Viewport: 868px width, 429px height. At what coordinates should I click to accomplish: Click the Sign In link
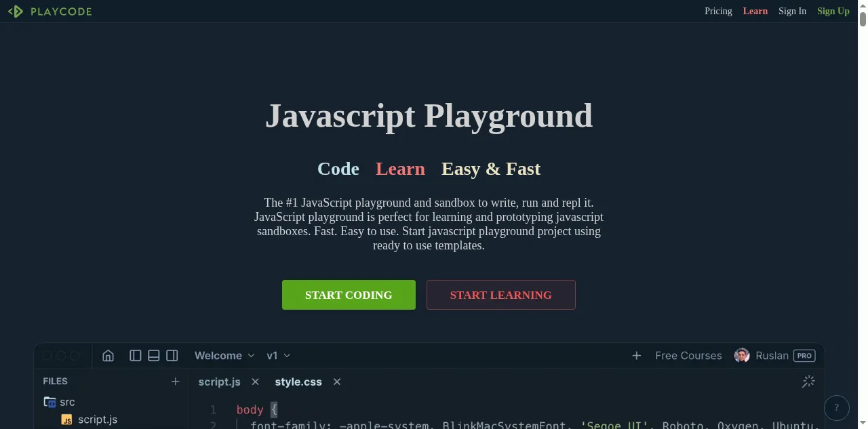point(792,11)
